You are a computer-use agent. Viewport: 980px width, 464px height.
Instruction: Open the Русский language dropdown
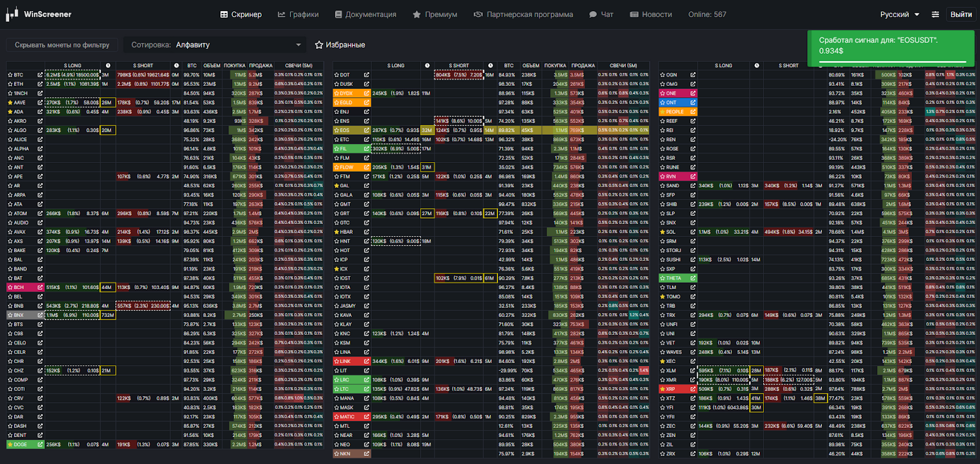[899, 14]
